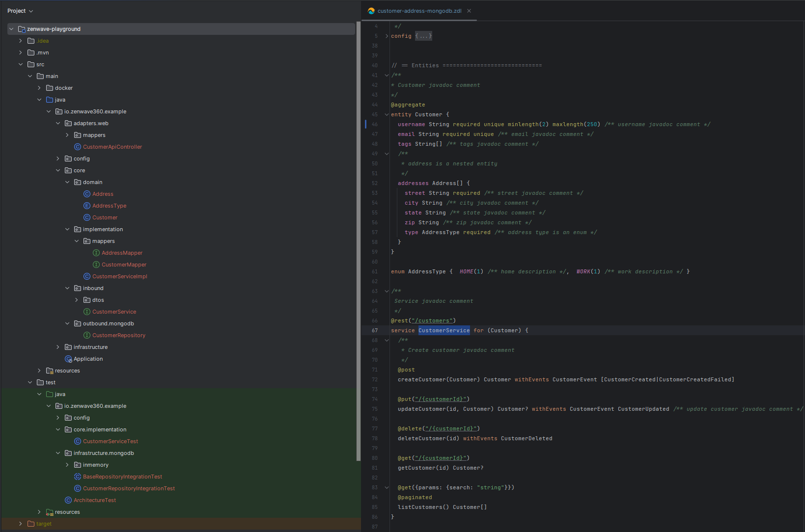The height and width of the screenshot is (532, 805).
Task: Click the CustomerRepository interface icon
Action: click(87, 335)
